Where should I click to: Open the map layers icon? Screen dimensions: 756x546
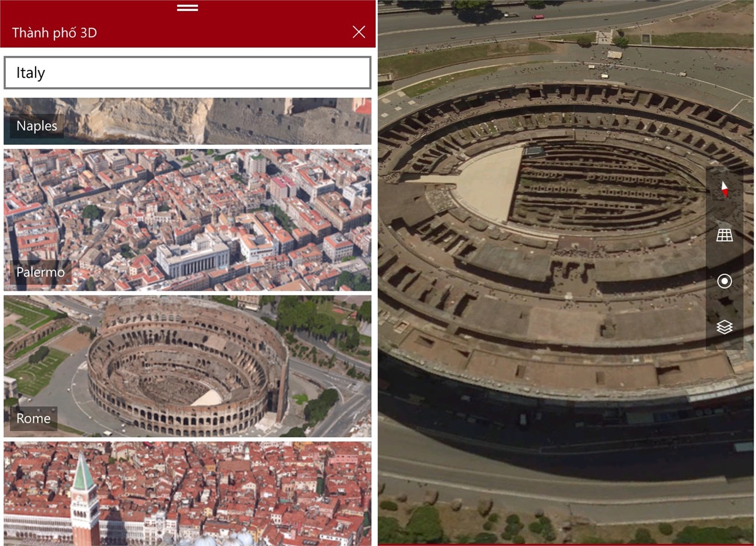[x=724, y=327]
